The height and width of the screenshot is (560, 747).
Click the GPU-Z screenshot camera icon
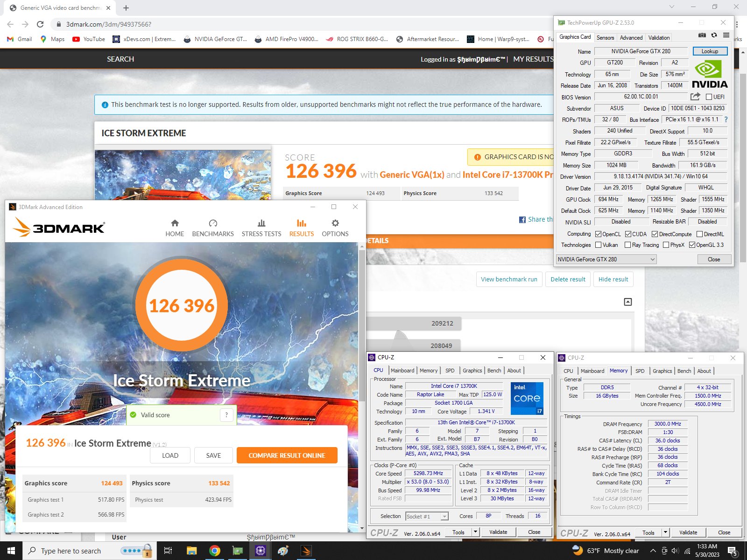pos(702,35)
